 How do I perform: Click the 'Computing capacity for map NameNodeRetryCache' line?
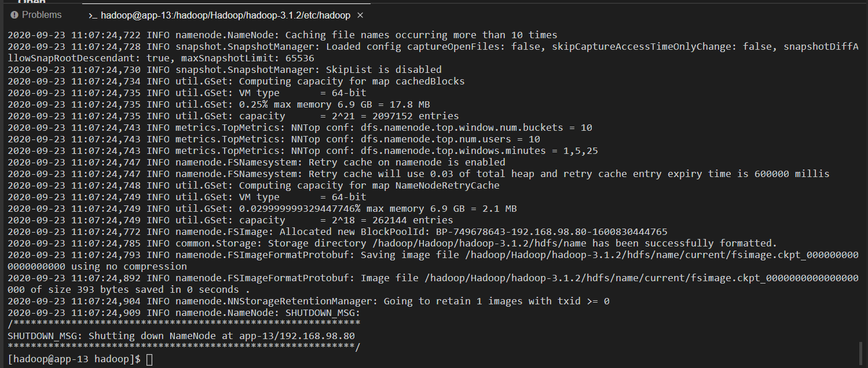254,185
